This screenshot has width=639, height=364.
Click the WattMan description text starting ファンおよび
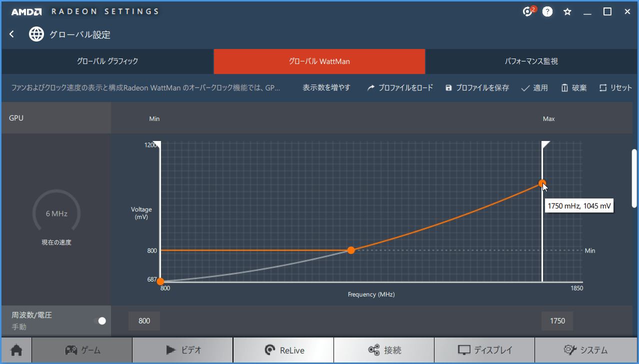[x=146, y=88]
